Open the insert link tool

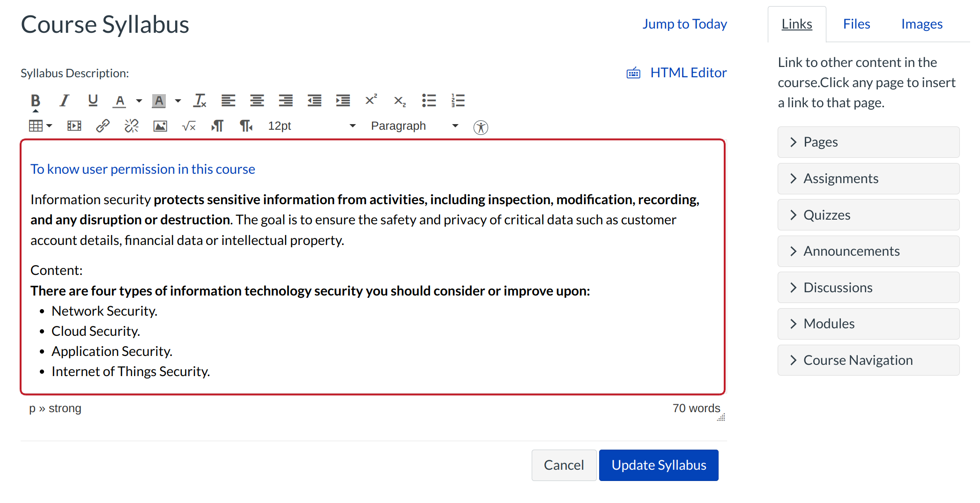tap(103, 126)
